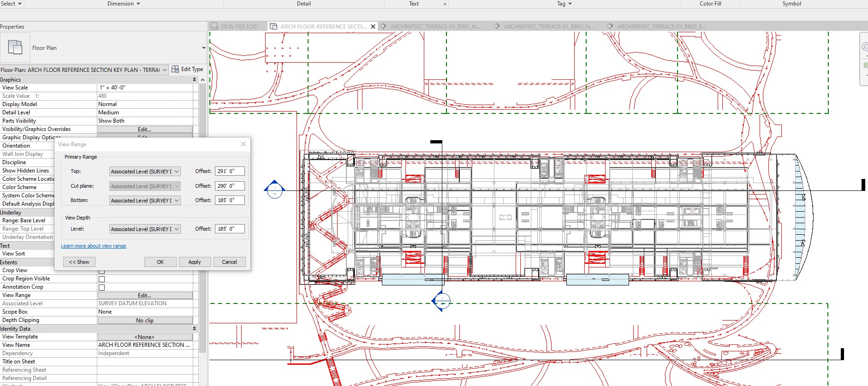Switch to the ARCHREFSEC_TERRACE-01_BB02_N tab
The image size is (868, 386).
pyautogui.click(x=549, y=26)
